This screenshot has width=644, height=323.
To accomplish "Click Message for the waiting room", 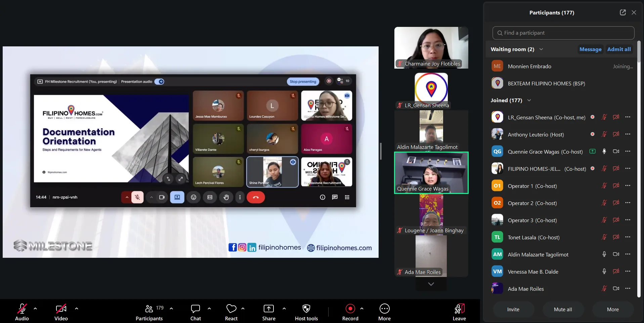I will tap(590, 49).
